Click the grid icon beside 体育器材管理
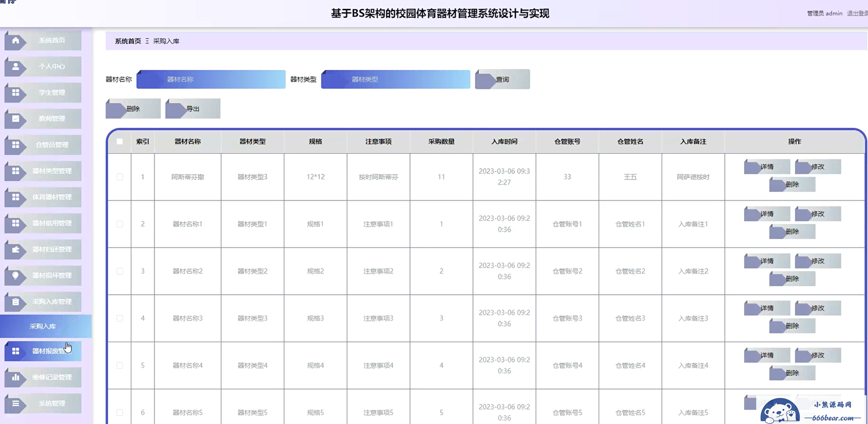 pos(16,197)
